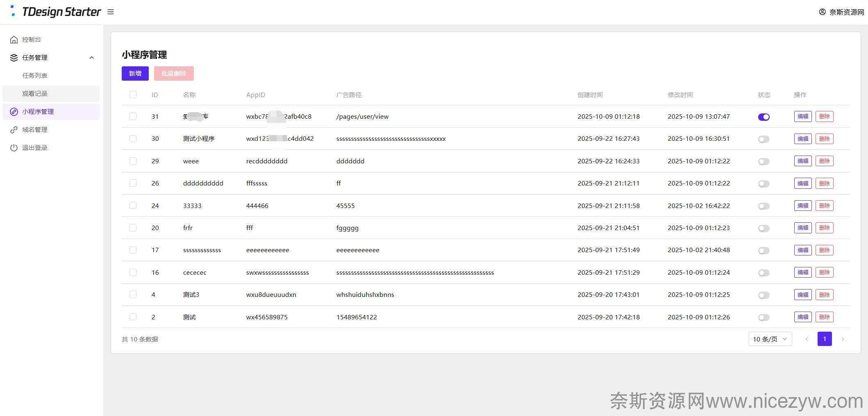
Task: Click 删除 for the 测试3 row
Action: (824, 295)
